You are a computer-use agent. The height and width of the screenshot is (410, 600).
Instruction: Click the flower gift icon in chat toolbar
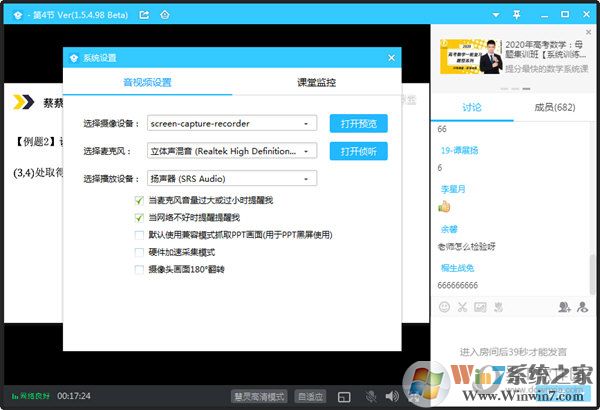tap(498, 307)
